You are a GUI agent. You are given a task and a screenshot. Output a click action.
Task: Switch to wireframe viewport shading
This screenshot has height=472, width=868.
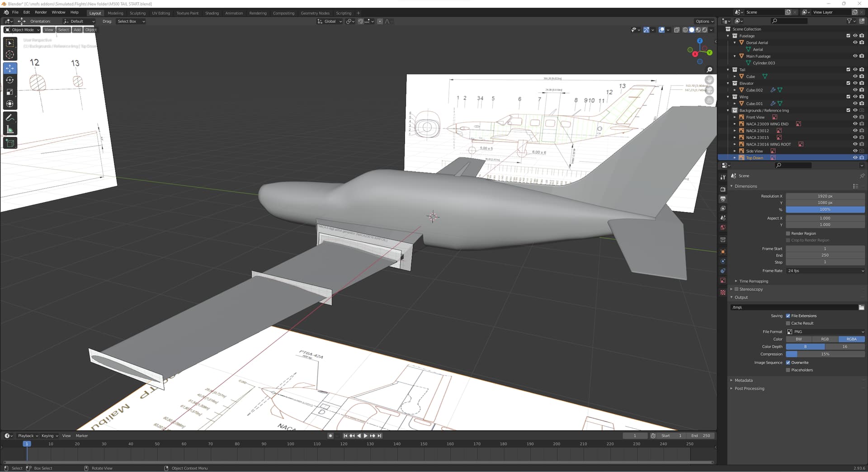[685, 30]
